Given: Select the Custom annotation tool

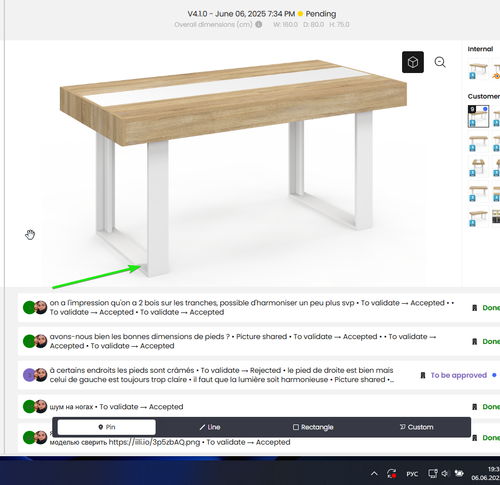Looking at the screenshot, I should [417, 427].
